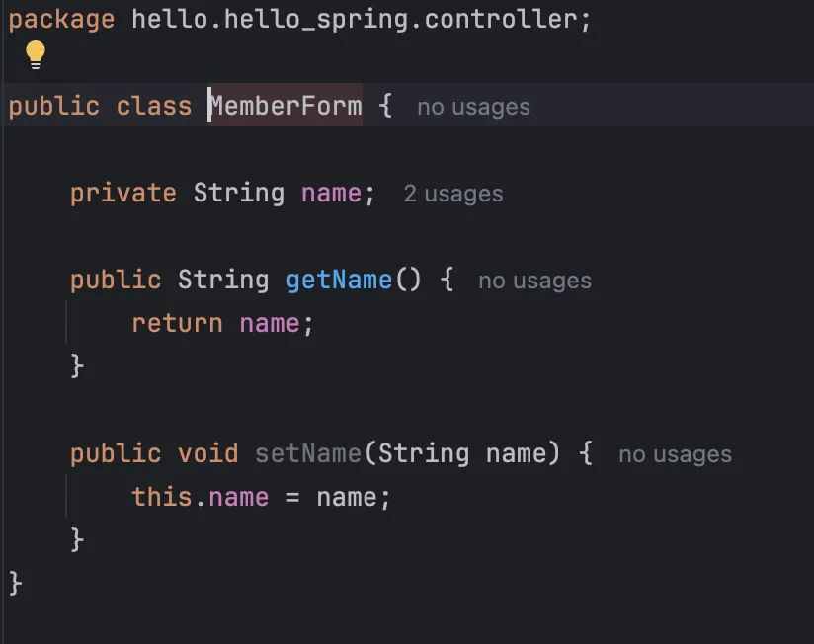This screenshot has height=644, width=814.
Task: Click "no usages" hint next to getName()
Action: (x=534, y=281)
